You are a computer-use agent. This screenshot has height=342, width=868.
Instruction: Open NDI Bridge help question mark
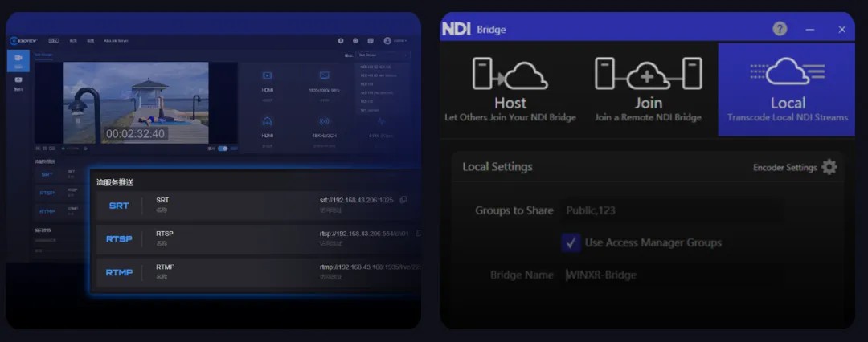coord(780,29)
